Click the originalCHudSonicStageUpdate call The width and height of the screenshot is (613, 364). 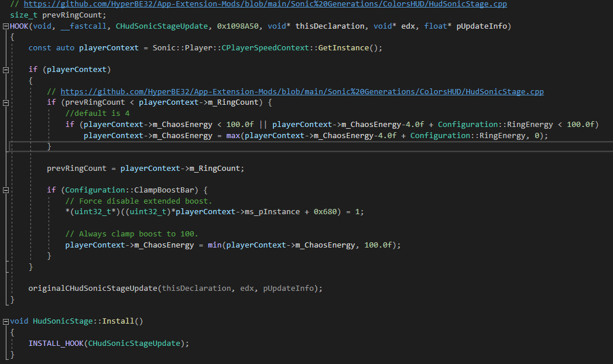[94, 289]
